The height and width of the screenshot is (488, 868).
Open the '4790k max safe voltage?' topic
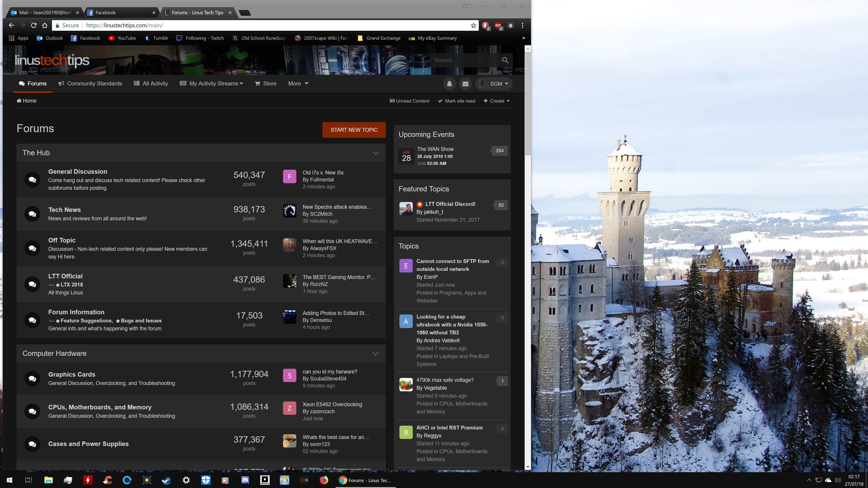tap(445, 380)
